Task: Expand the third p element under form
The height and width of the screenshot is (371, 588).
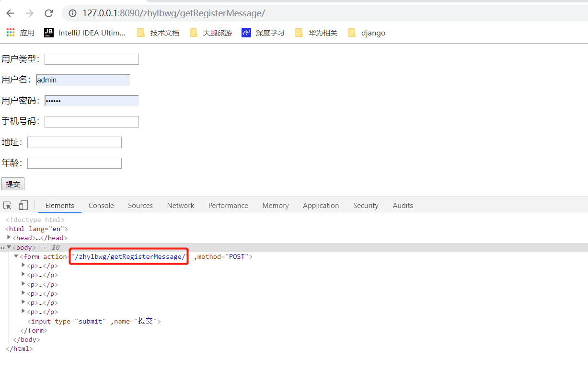Action: pyautogui.click(x=23, y=284)
